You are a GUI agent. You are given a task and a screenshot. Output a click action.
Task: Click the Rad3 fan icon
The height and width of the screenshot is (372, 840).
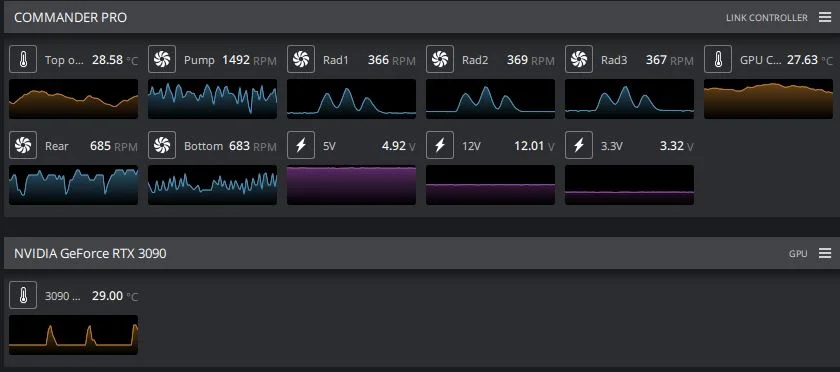click(579, 59)
